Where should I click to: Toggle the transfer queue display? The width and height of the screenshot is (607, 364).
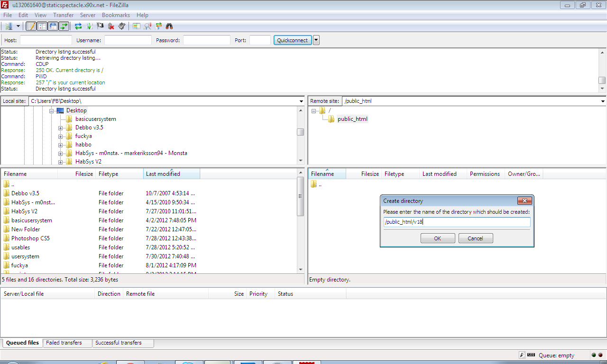(64, 26)
